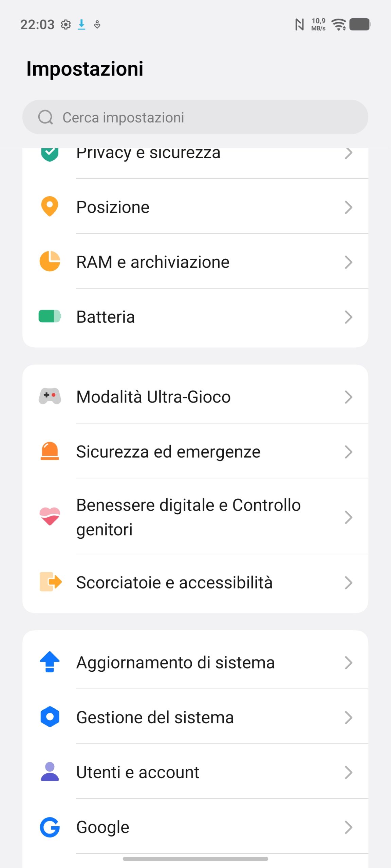The image size is (391, 868).
Task: Tap the Google G logo icon
Action: point(50,827)
